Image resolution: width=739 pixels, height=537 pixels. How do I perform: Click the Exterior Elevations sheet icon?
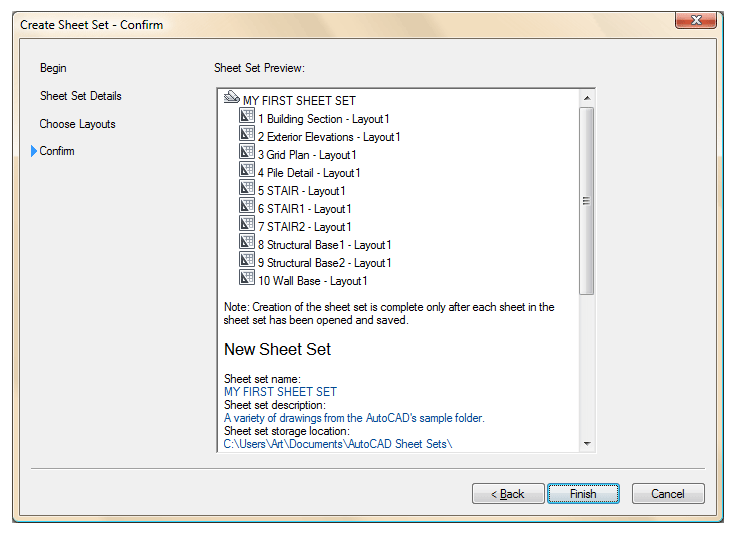tap(247, 135)
